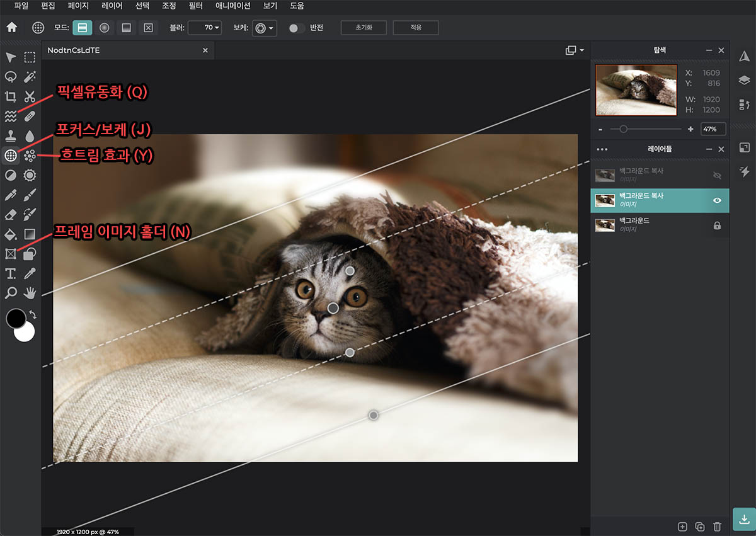Viewport: 756px width, 536px height.
Task: Select the Shape tool
Action: point(30,253)
